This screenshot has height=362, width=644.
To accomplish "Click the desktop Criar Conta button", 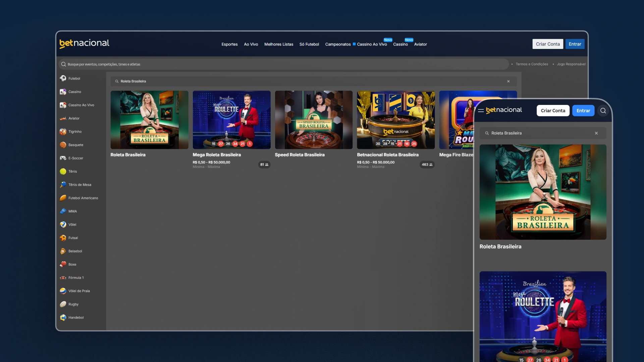I will pos(548,44).
